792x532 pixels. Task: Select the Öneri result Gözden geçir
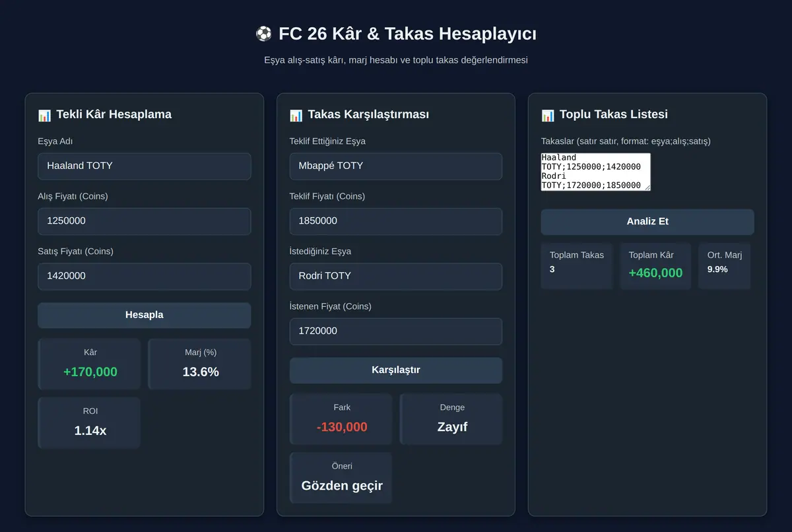pos(342,486)
